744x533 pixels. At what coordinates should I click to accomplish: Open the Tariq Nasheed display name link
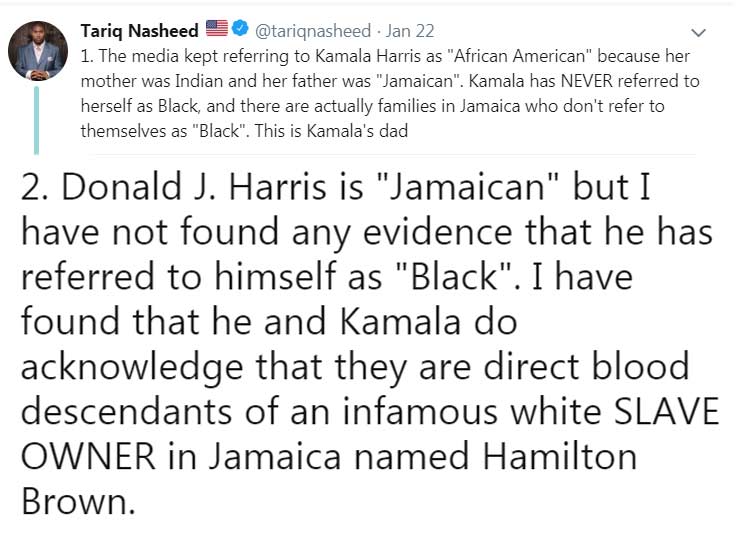(x=140, y=31)
